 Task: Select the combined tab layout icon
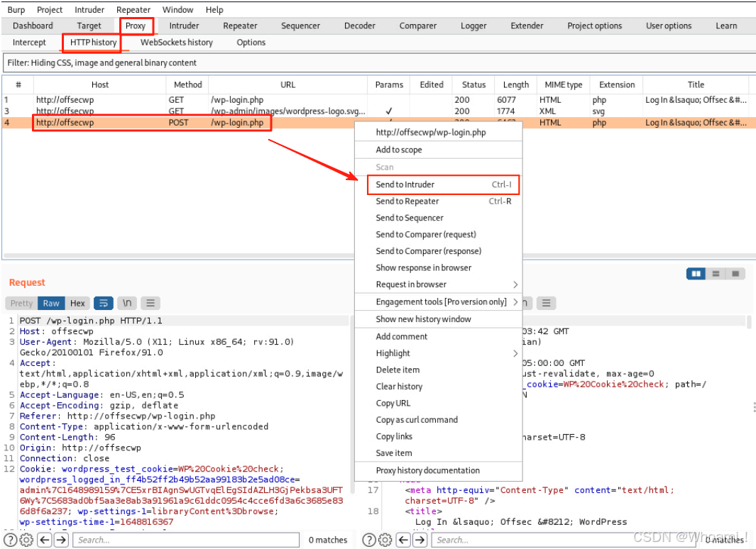point(735,274)
